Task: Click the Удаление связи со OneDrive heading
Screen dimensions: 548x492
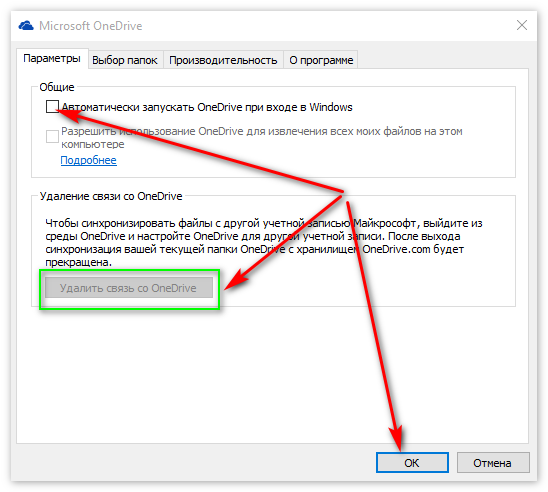Action: [x=111, y=196]
